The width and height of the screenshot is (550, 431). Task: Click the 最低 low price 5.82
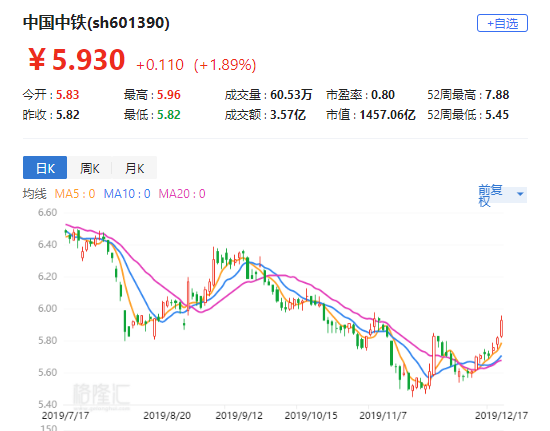pyautogui.click(x=168, y=115)
